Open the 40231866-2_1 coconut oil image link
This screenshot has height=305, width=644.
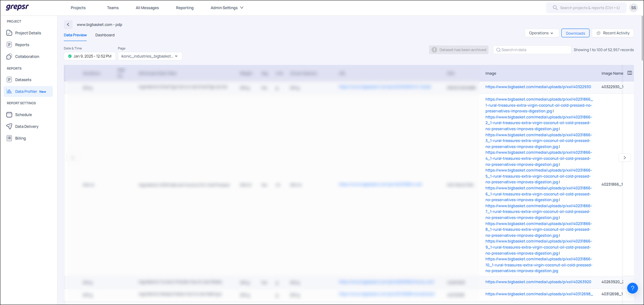[x=539, y=123]
